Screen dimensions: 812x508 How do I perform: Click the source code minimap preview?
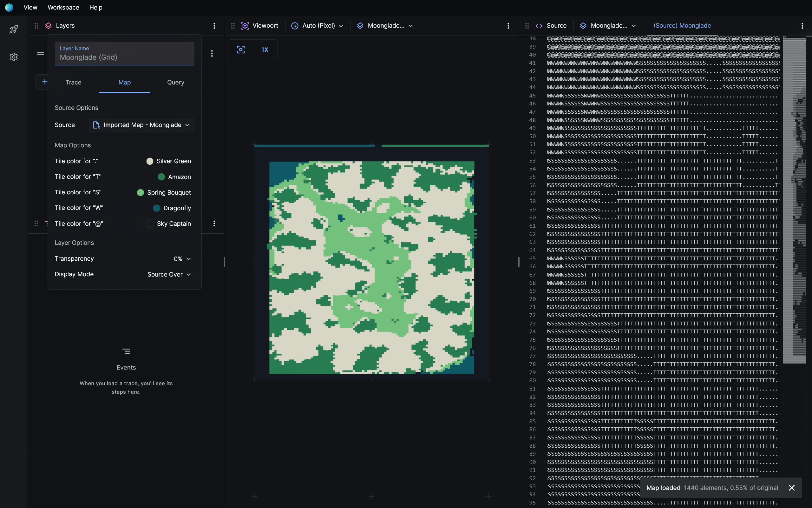tap(794, 200)
